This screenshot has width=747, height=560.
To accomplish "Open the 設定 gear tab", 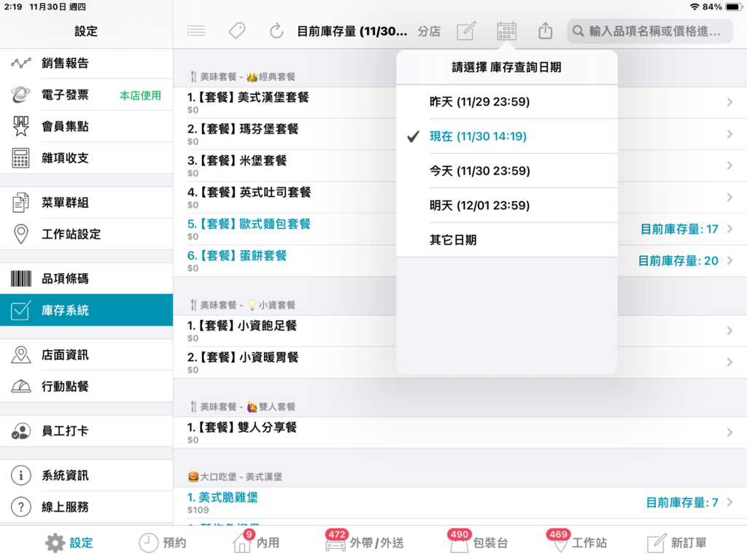I will click(69, 542).
